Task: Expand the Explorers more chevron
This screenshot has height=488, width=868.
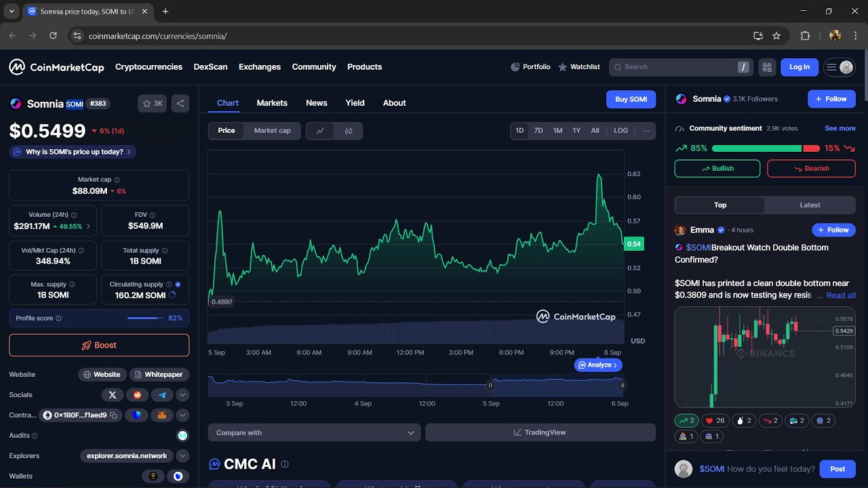Action: coord(183,455)
